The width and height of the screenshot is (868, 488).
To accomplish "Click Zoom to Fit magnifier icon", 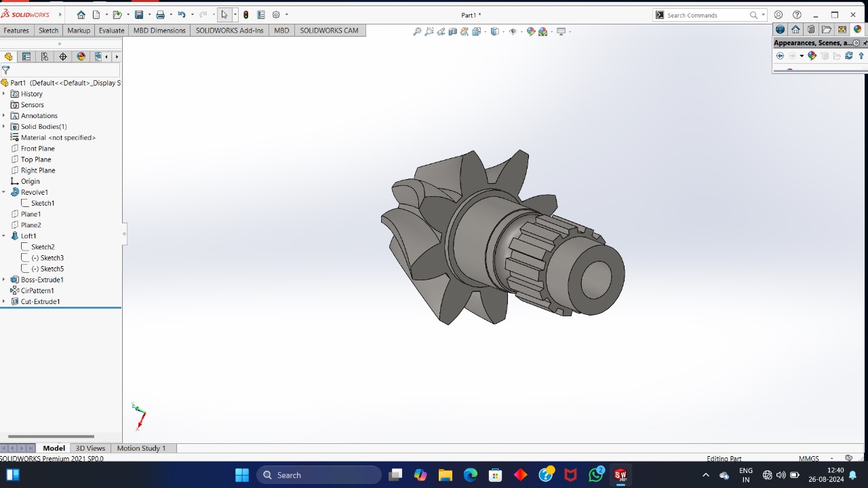I will [417, 31].
